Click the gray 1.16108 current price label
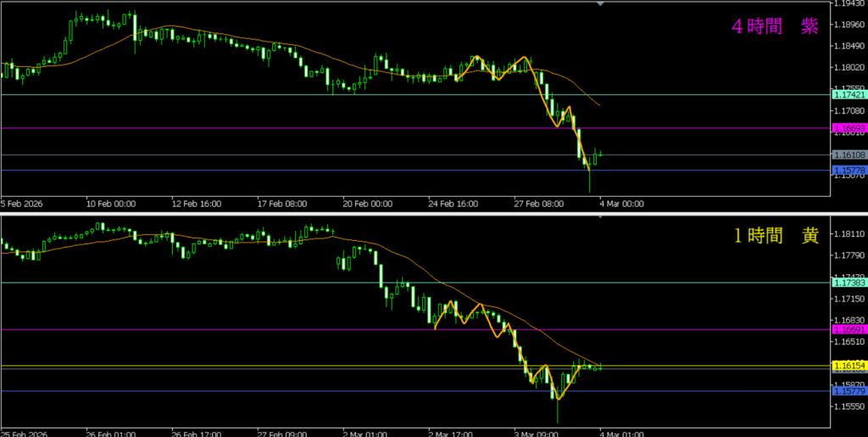The height and width of the screenshot is (437, 868). pos(849,155)
